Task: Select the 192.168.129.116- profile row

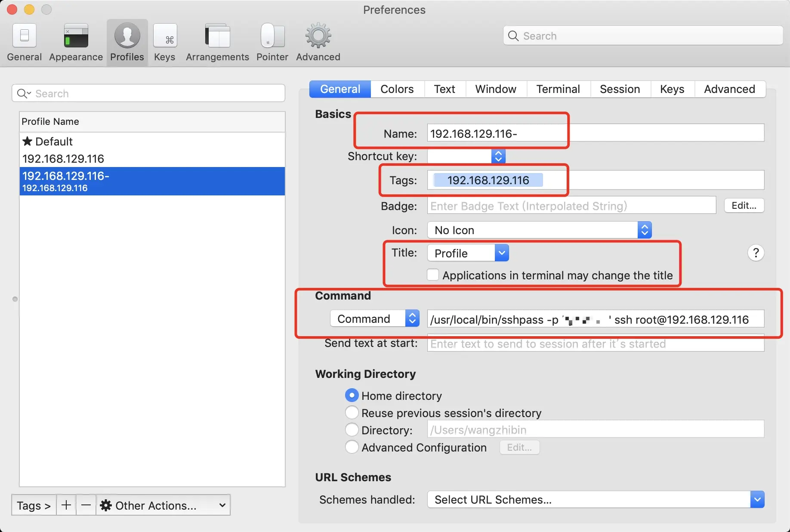Action: [152, 181]
